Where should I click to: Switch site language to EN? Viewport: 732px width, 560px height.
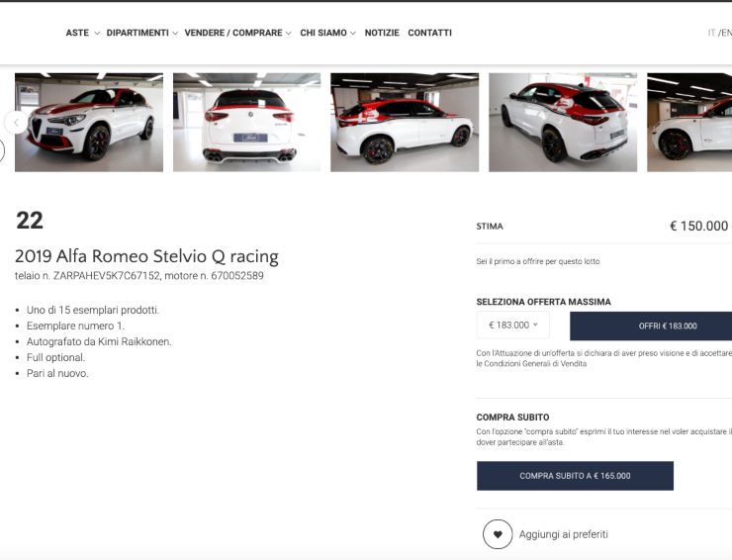[x=726, y=33]
